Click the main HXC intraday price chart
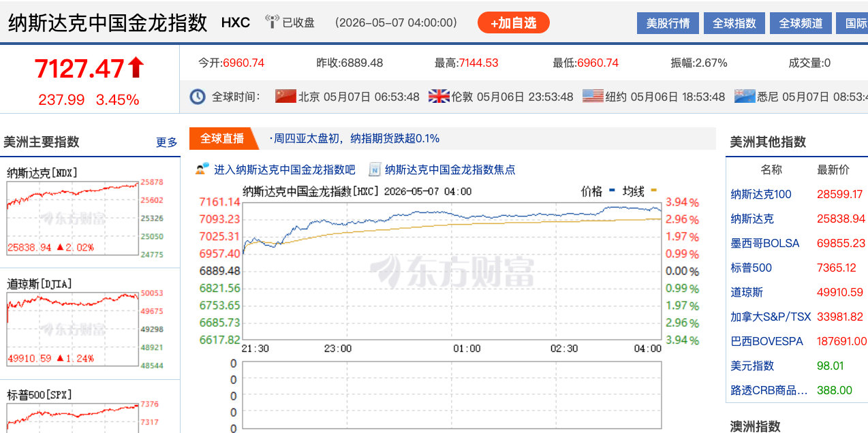The image size is (868, 433). tap(452, 271)
